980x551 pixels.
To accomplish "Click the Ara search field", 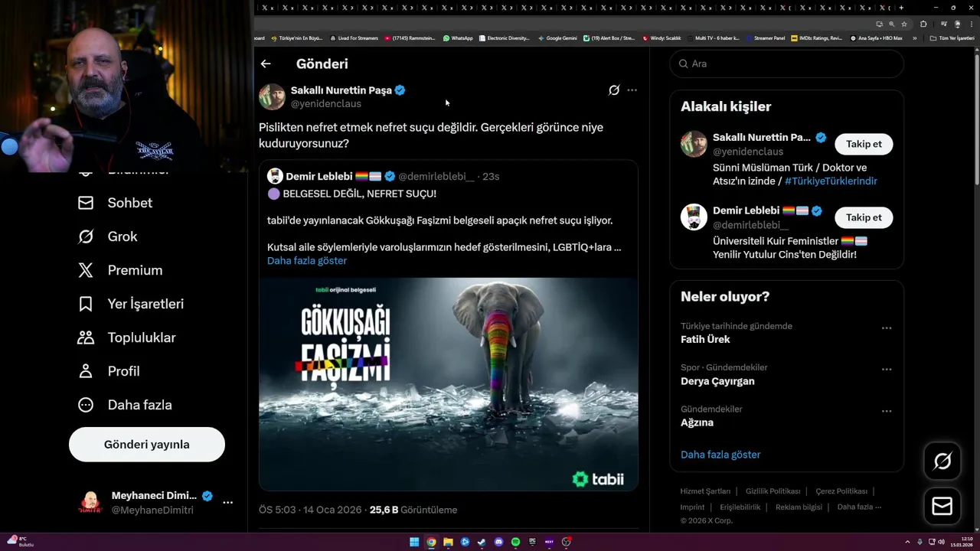I will click(787, 64).
